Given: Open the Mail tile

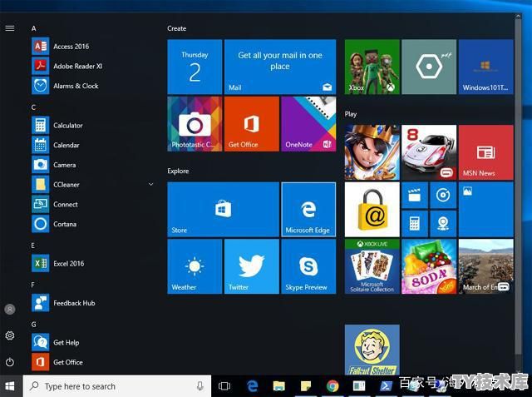Looking at the screenshot, I should pyautogui.click(x=280, y=67).
